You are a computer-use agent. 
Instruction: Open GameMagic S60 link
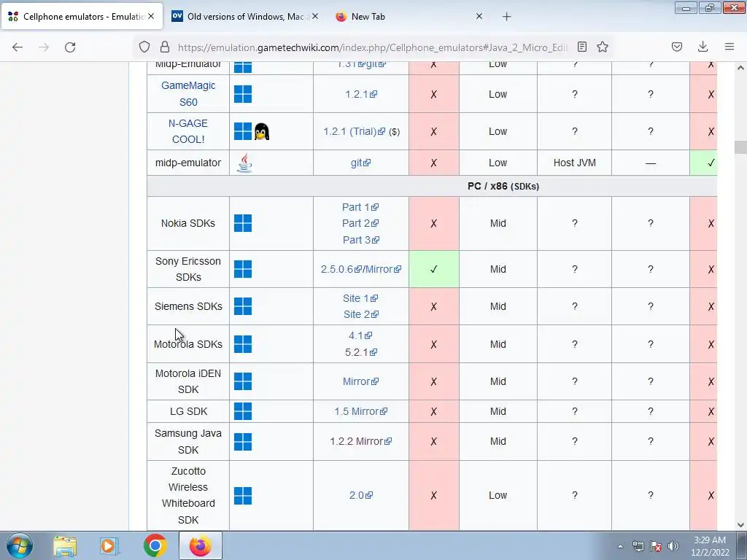(188, 94)
